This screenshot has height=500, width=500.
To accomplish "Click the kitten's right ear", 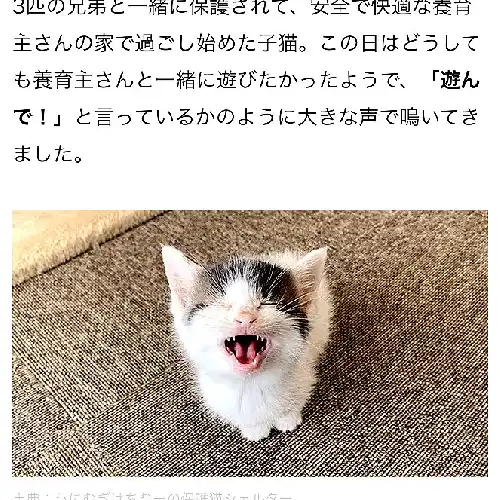I will click(310, 270).
